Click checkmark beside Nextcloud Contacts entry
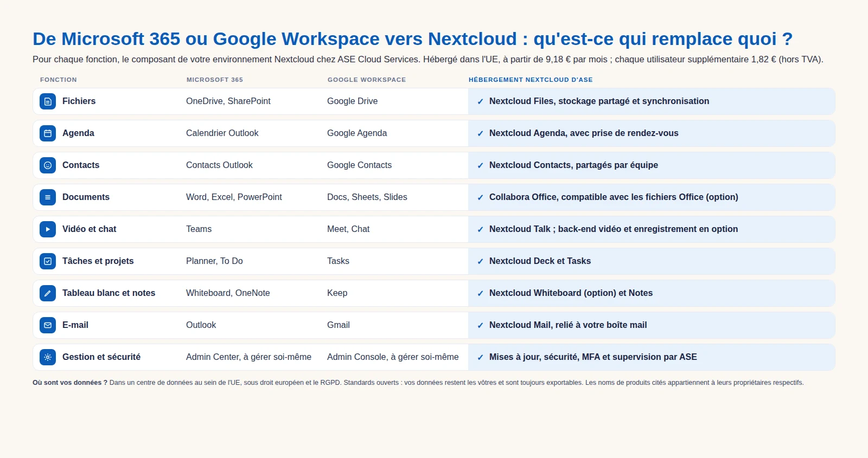868x458 pixels. [480, 165]
